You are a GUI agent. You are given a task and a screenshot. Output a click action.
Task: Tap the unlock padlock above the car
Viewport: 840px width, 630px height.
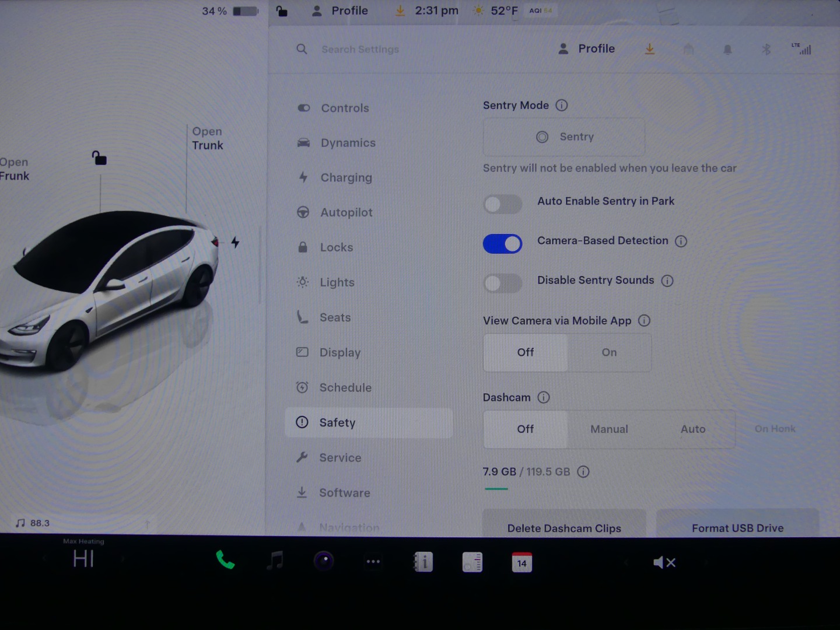pos(100,158)
